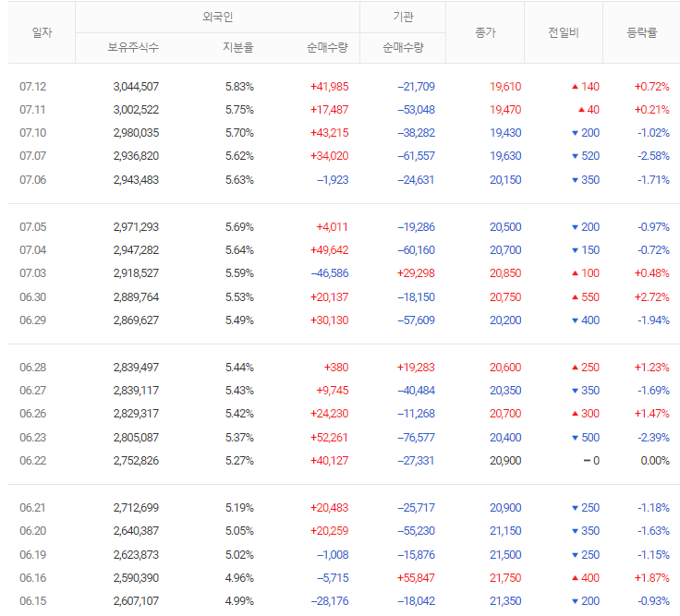Click stake ratio 4.96%
Image resolution: width=680 pixels, height=616 pixels.
click(x=239, y=578)
